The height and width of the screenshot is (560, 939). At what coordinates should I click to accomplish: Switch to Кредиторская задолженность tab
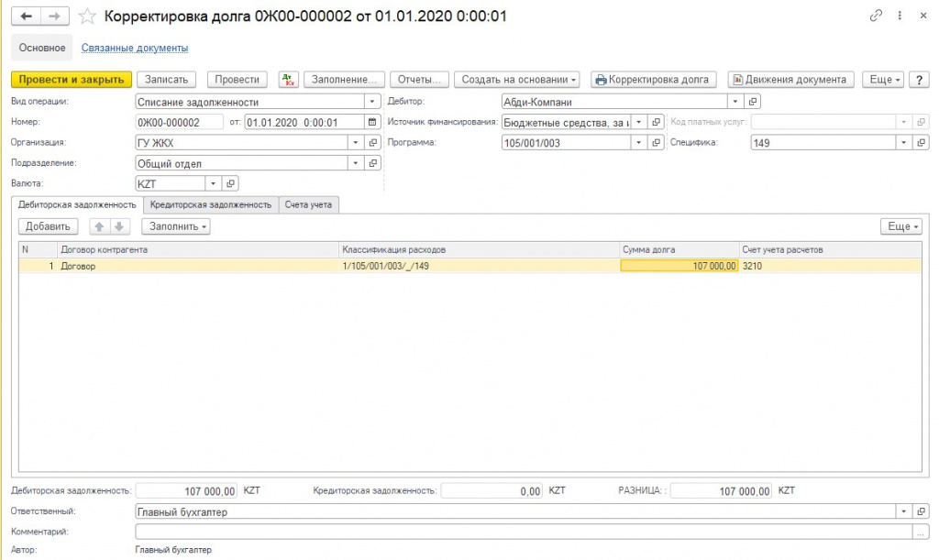click(211, 205)
